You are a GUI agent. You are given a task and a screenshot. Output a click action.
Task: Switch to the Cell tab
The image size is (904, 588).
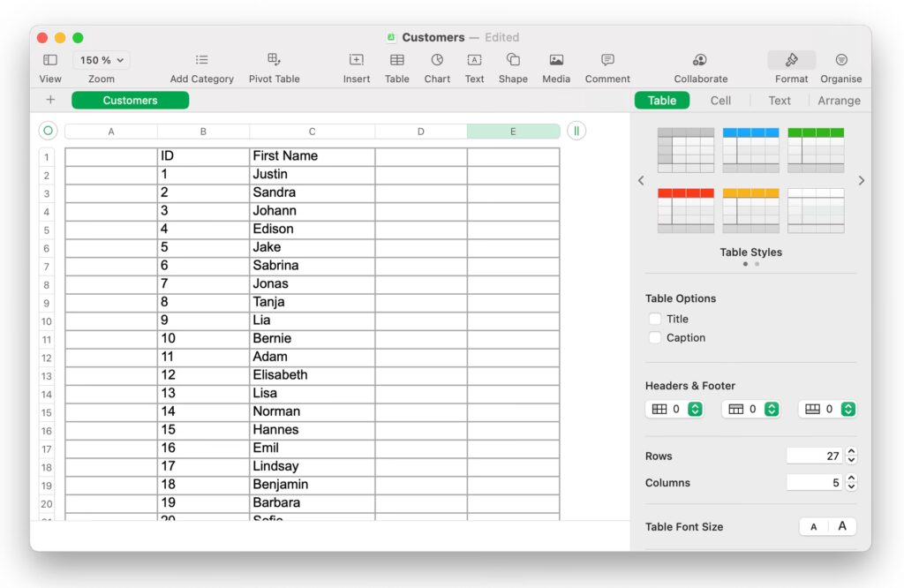pos(720,101)
